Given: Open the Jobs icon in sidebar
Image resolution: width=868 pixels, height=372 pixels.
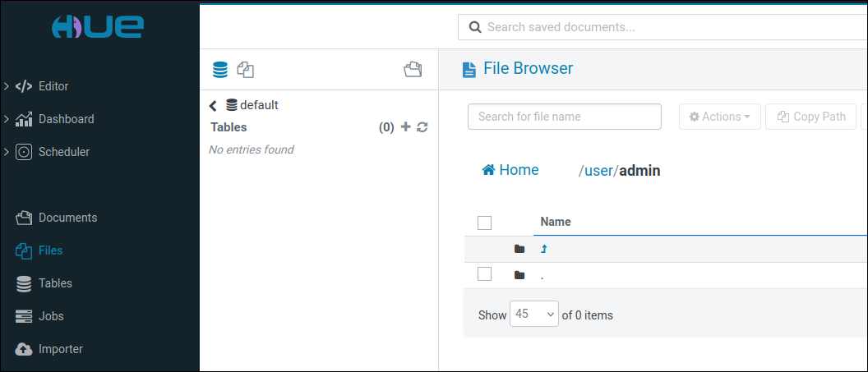Looking at the screenshot, I should point(24,316).
